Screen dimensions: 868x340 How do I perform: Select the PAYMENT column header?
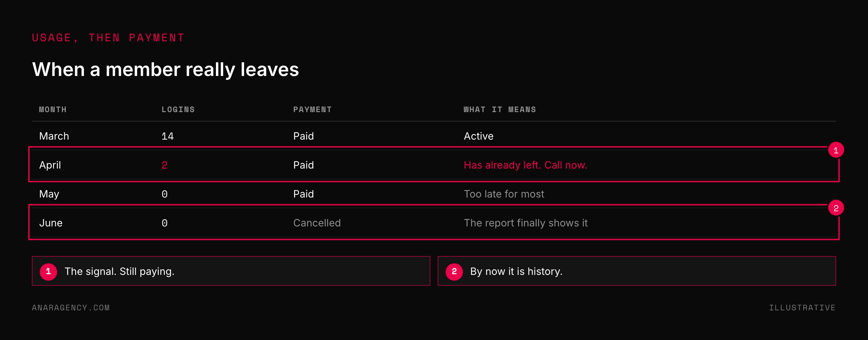312,110
